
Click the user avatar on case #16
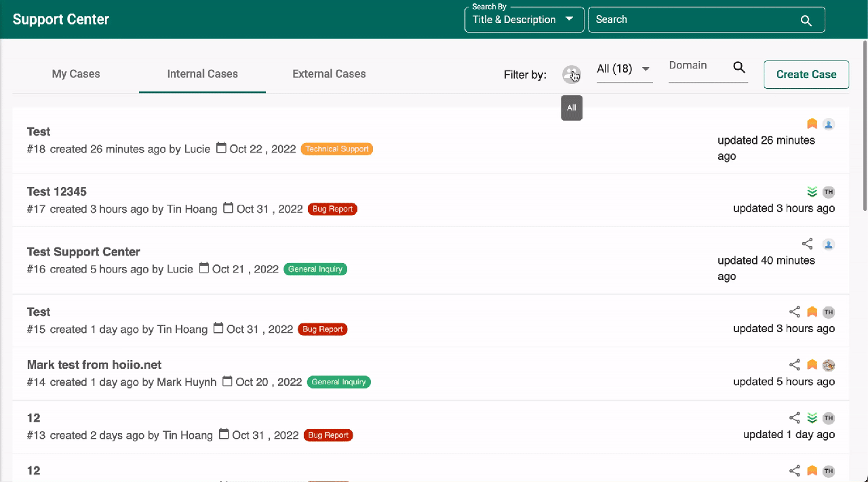coord(828,244)
